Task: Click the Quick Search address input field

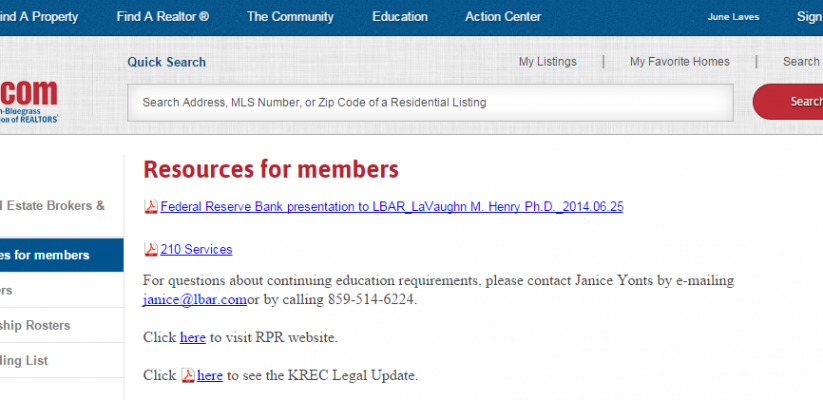Action: pyautogui.click(x=430, y=102)
